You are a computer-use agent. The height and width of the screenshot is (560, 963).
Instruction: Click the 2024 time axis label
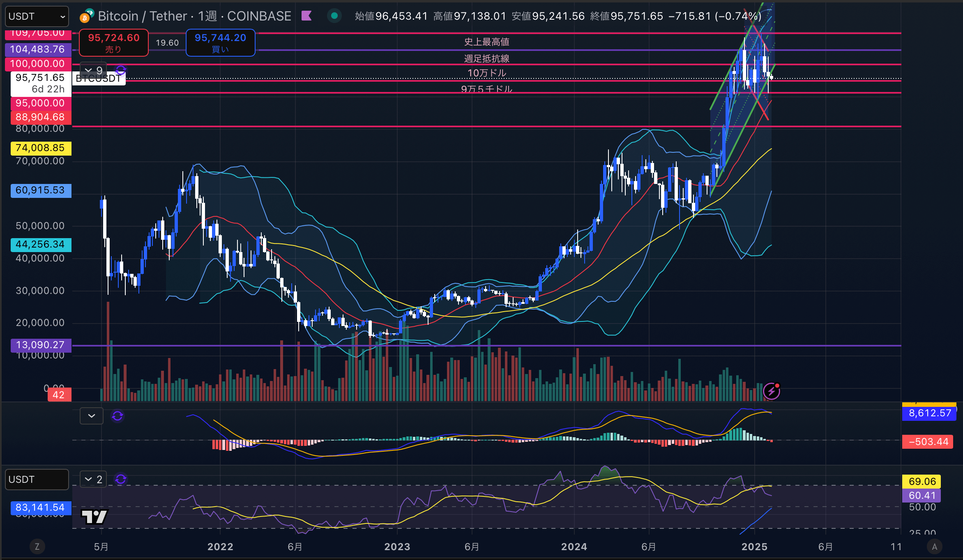tap(574, 546)
